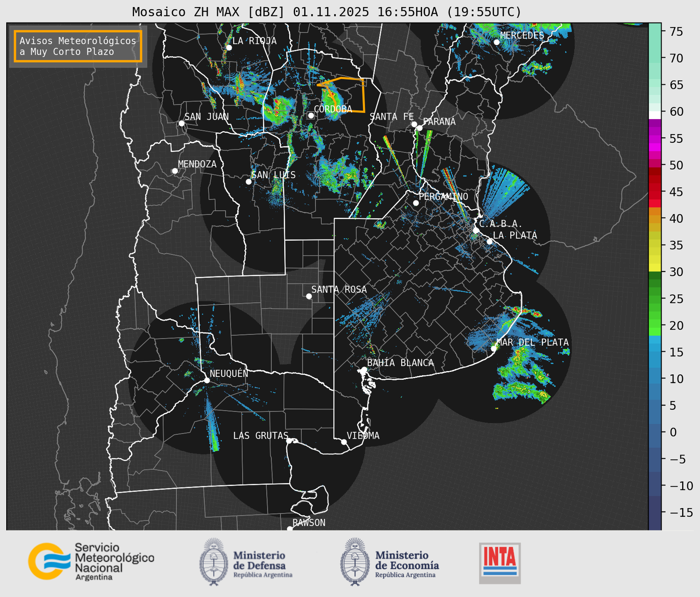Click the Neuquén city marker dot
The width and height of the screenshot is (700, 597).
[x=207, y=380]
